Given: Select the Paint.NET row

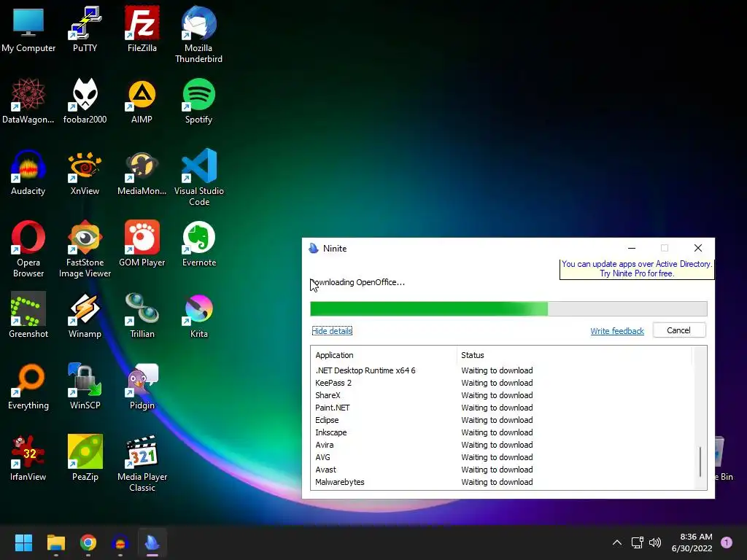Looking at the screenshot, I should tap(502, 408).
